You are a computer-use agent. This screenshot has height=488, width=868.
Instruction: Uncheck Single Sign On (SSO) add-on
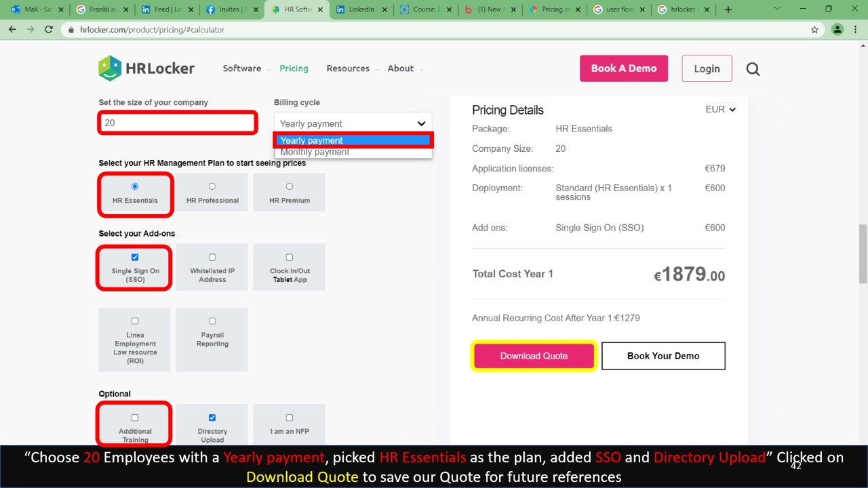(x=135, y=257)
